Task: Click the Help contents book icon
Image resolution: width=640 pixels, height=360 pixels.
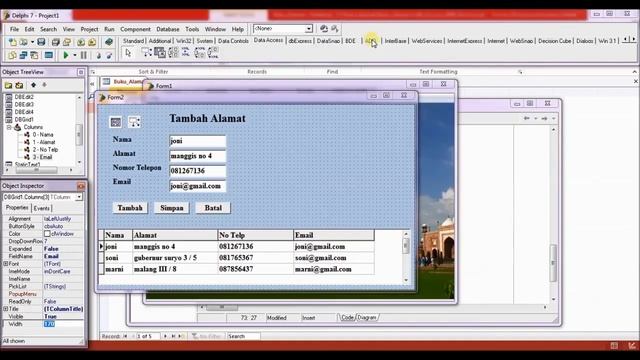Action: coord(109,42)
